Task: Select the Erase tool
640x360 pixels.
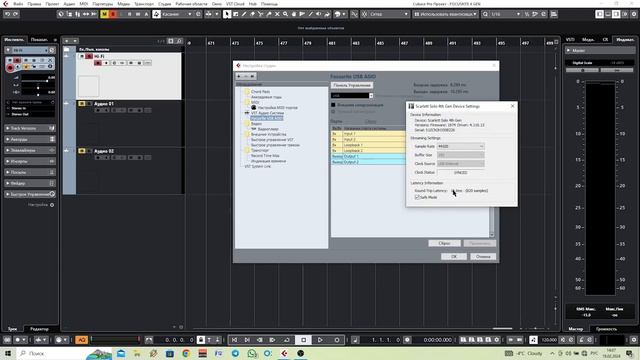Action: pos(252,14)
